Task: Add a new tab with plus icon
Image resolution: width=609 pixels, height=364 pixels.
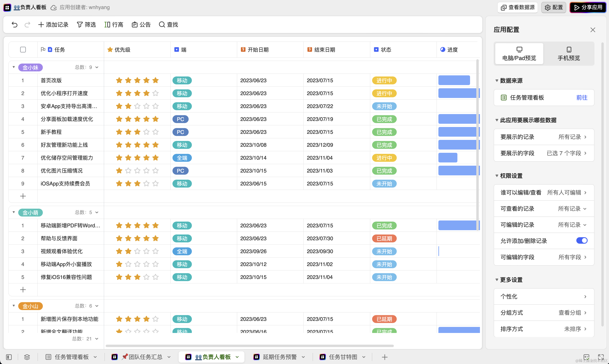Action: [x=385, y=357]
